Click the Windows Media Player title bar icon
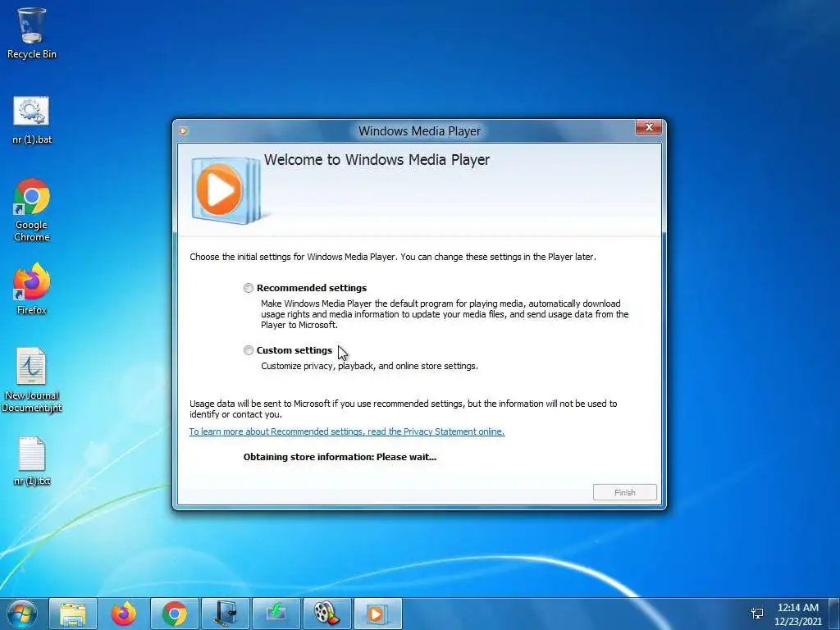The image size is (840, 630). pyautogui.click(x=184, y=130)
